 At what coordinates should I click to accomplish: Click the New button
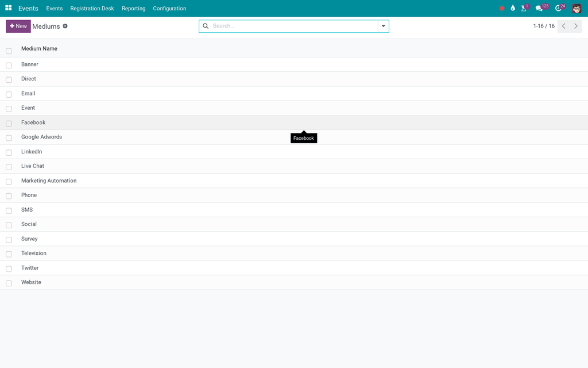pos(18,26)
